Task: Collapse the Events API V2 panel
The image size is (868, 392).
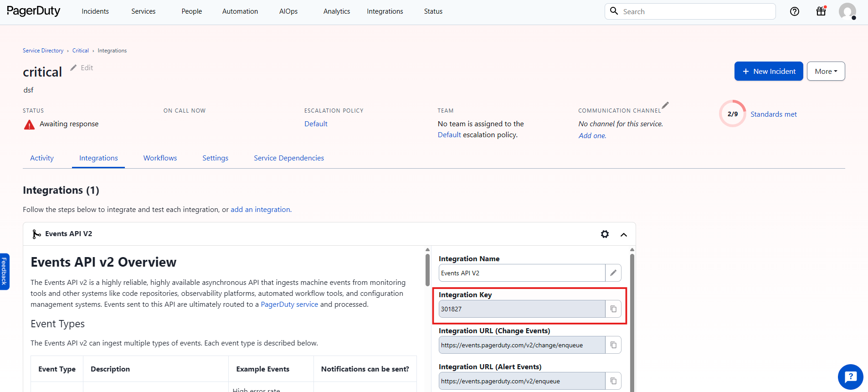Action: pyautogui.click(x=624, y=234)
